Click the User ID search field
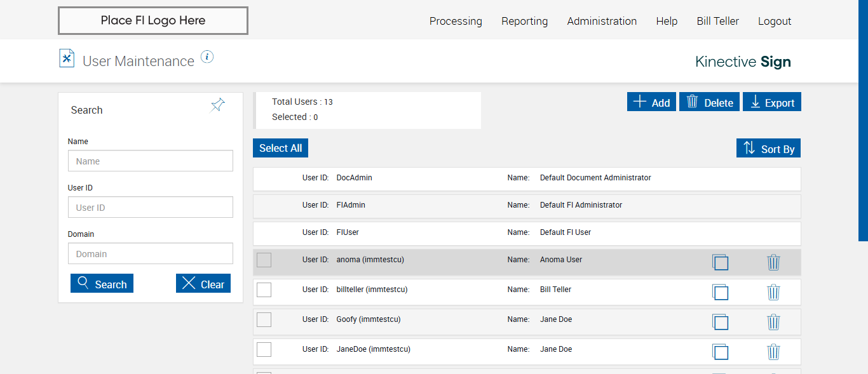Viewport: 868px width, 374px height. [151, 207]
